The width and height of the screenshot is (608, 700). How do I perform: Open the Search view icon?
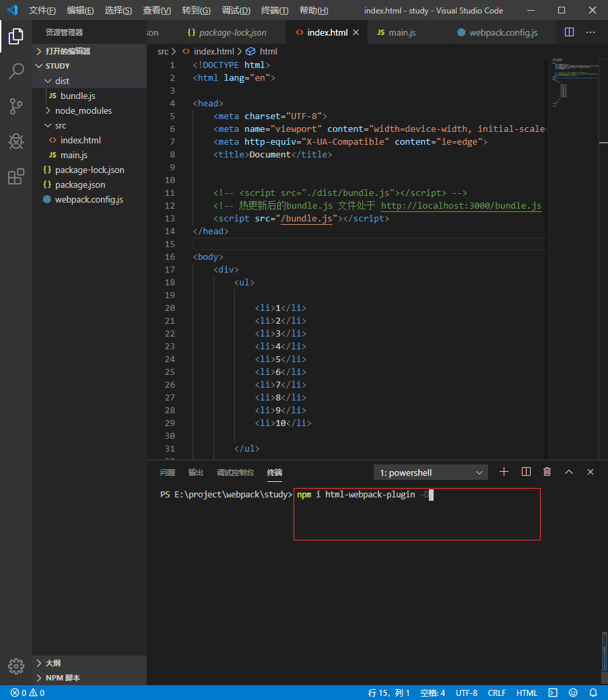16,71
